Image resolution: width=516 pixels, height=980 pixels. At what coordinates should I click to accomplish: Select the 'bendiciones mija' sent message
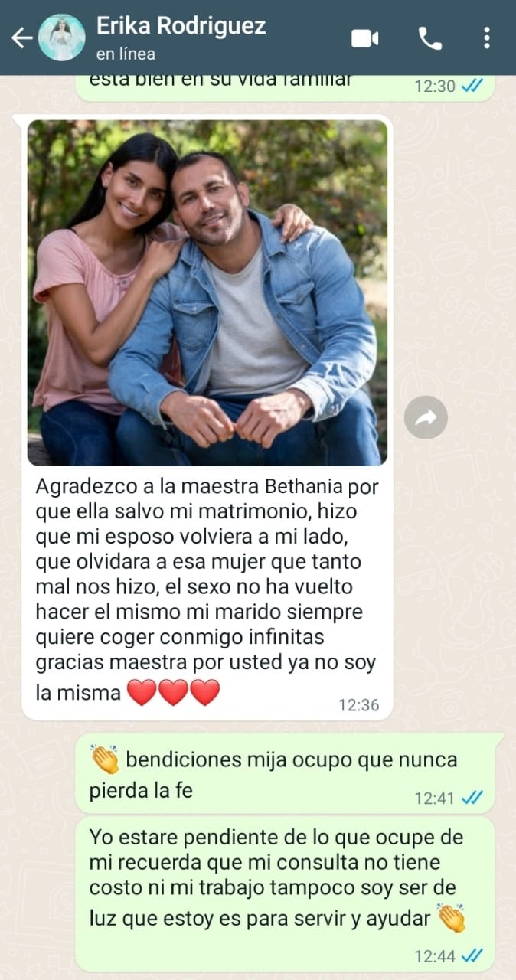click(x=285, y=773)
